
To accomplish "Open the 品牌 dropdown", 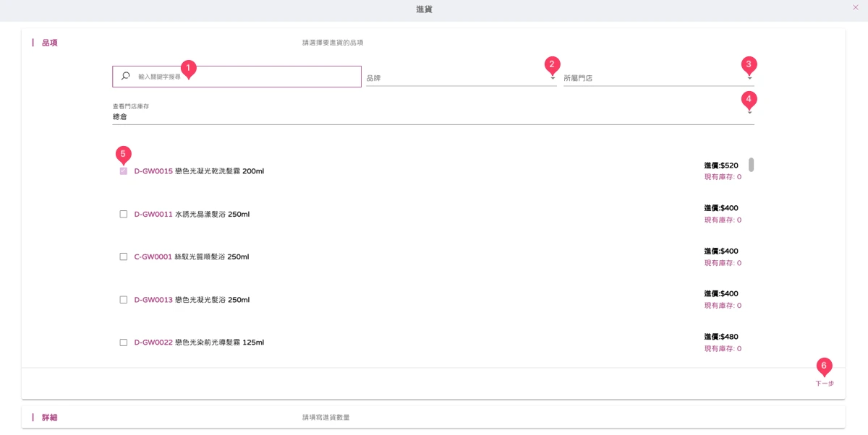I will tap(461, 77).
